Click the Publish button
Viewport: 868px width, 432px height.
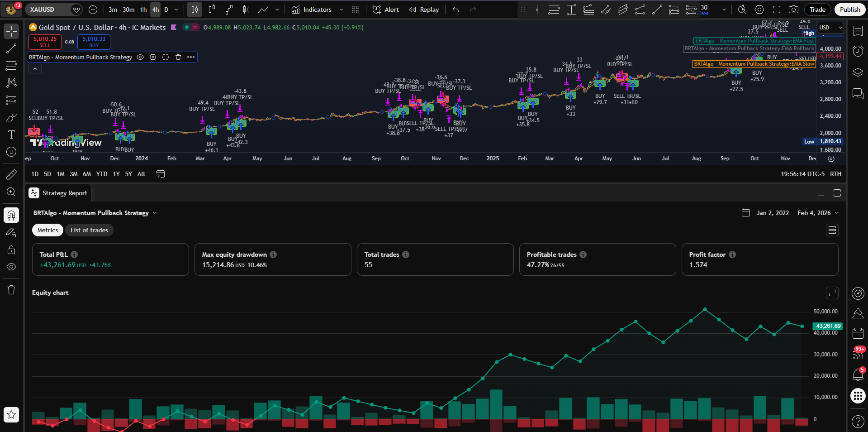coord(849,10)
